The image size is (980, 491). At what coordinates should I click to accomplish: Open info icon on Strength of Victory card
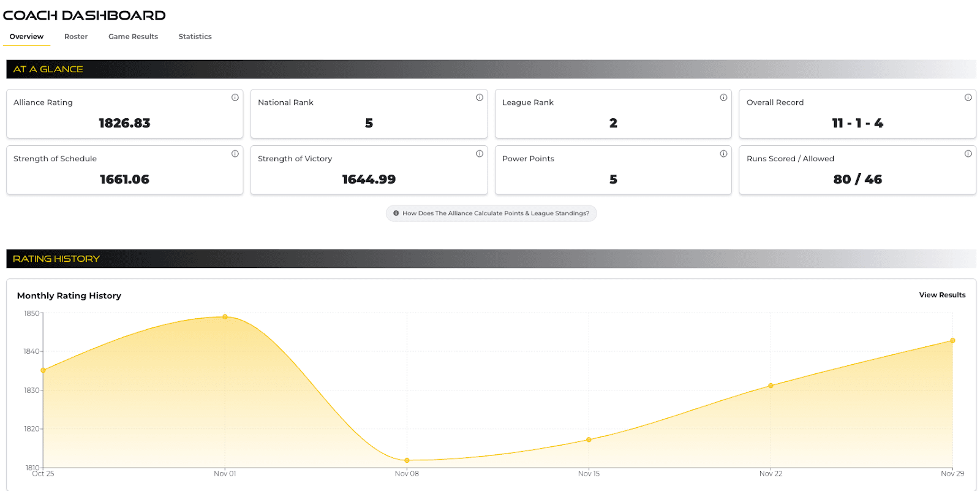click(480, 154)
